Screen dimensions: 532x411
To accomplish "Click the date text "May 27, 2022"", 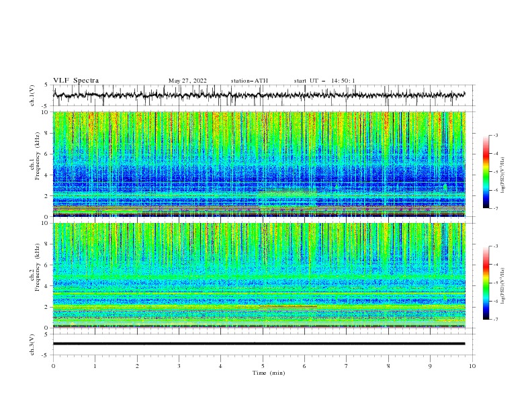I will click(187, 81).
